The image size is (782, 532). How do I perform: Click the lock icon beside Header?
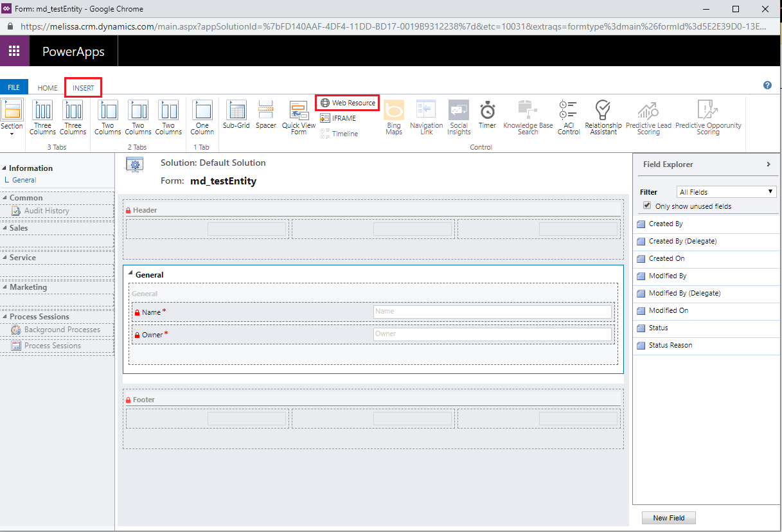[129, 211]
